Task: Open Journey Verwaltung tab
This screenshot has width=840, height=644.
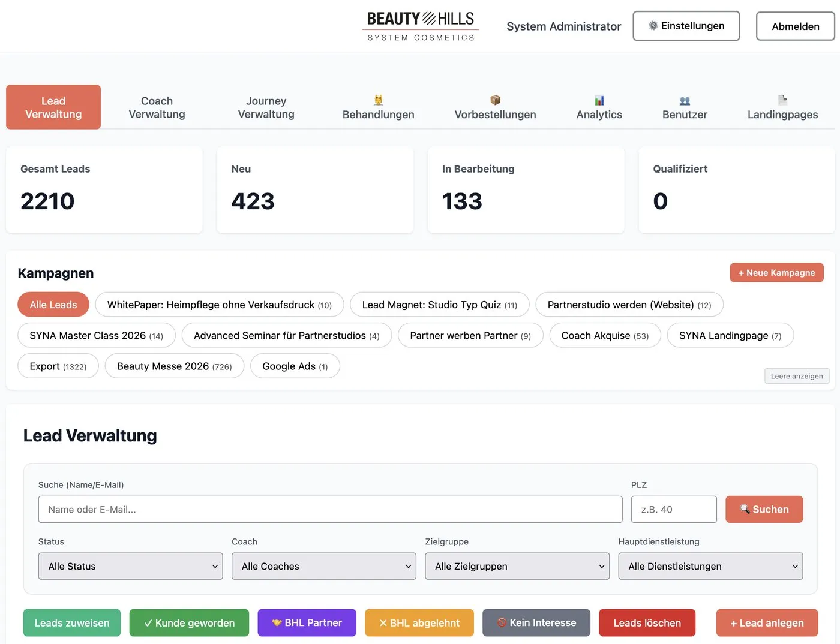Action: click(x=266, y=107)
